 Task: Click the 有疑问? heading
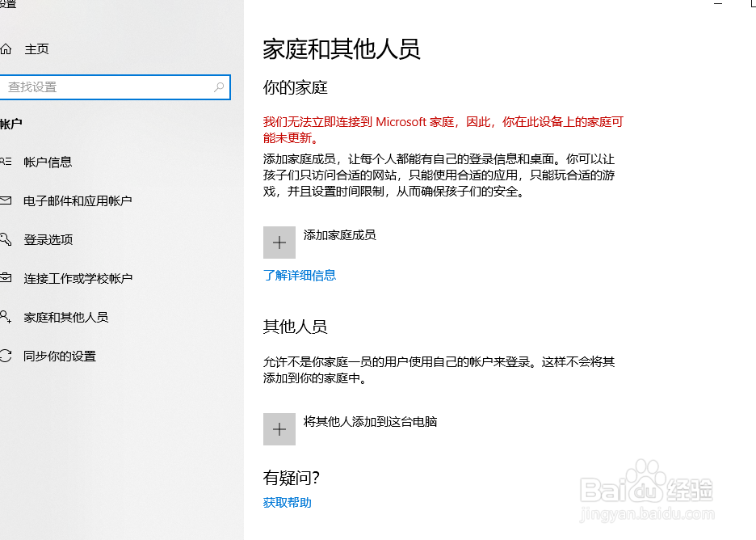292,478
